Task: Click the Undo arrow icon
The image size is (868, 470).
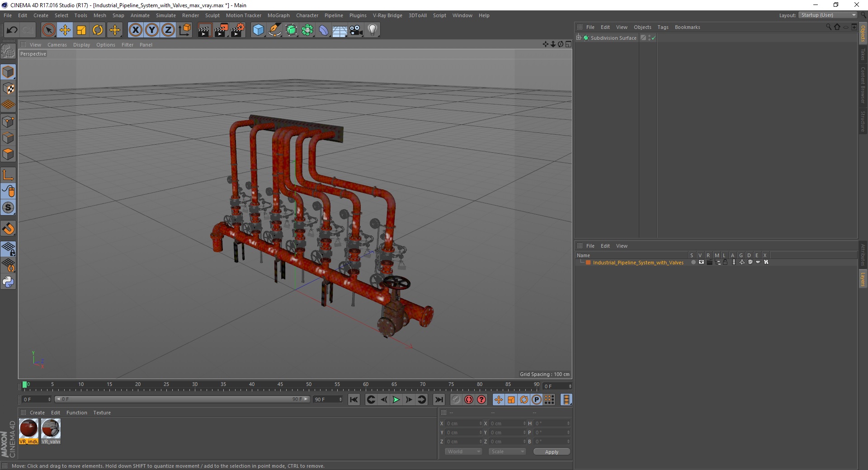Action: (x=12, y=30)
